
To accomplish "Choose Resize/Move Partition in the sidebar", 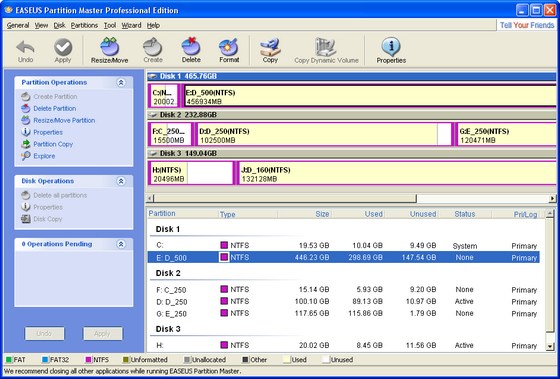I will 58,120.
